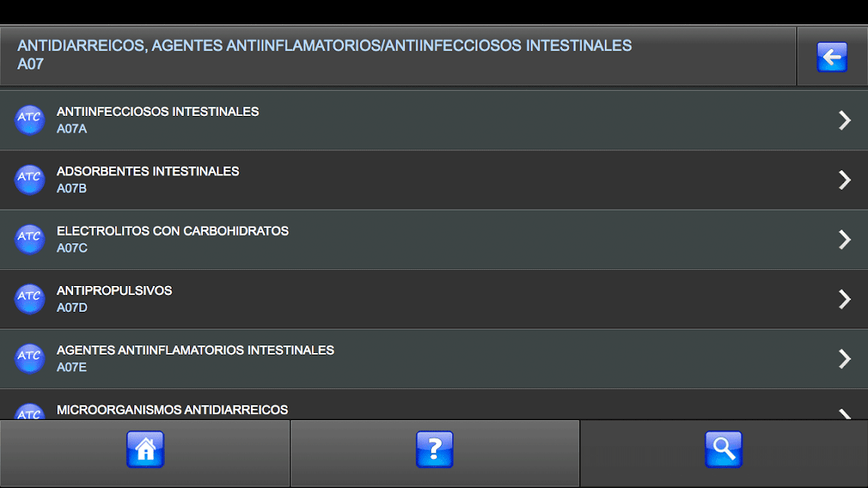This screenshot has width=868, height=488.
Task: Expand Electrolitos con Carbohidratos chevron arrow
Action: click(x=844, y=239)
